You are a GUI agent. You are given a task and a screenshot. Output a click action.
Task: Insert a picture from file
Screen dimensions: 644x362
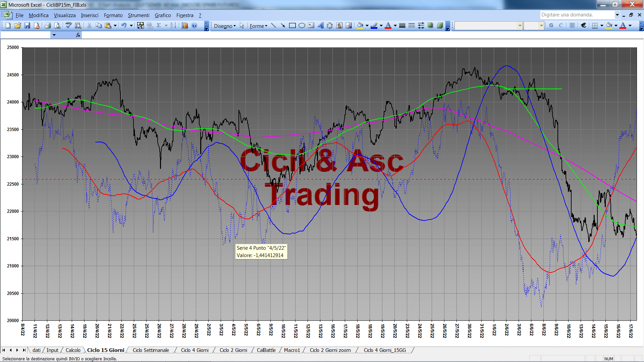348,25
